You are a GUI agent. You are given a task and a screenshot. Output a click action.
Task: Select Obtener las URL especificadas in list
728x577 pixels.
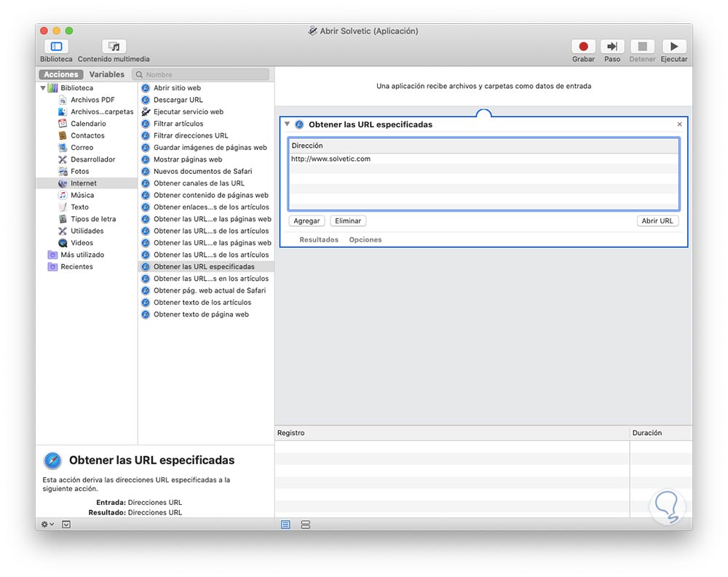click(x=206, y=266)
